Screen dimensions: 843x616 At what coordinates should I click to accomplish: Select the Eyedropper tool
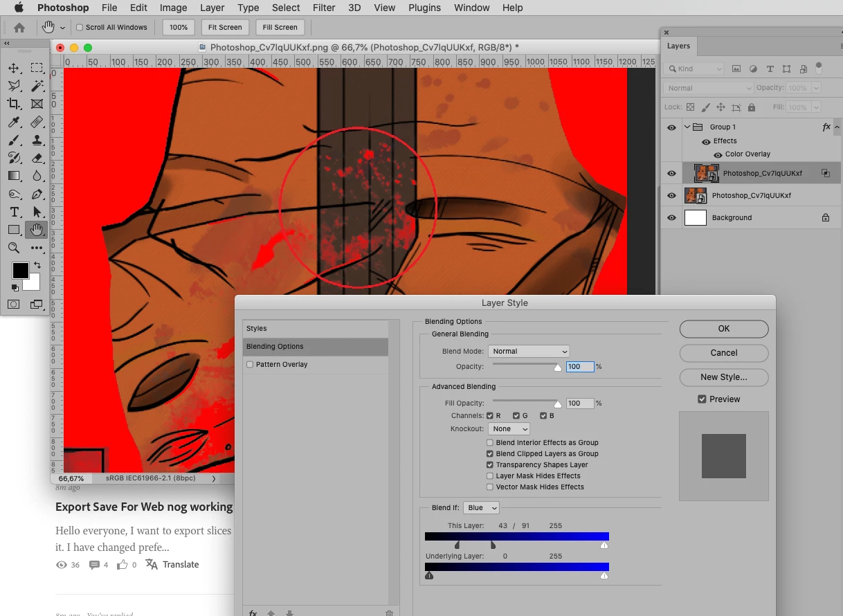tap(14, 122)
